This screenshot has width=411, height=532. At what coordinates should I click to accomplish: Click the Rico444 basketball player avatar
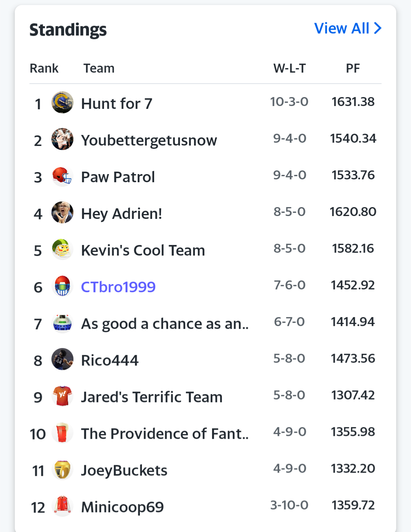click(x=62, y=359)
